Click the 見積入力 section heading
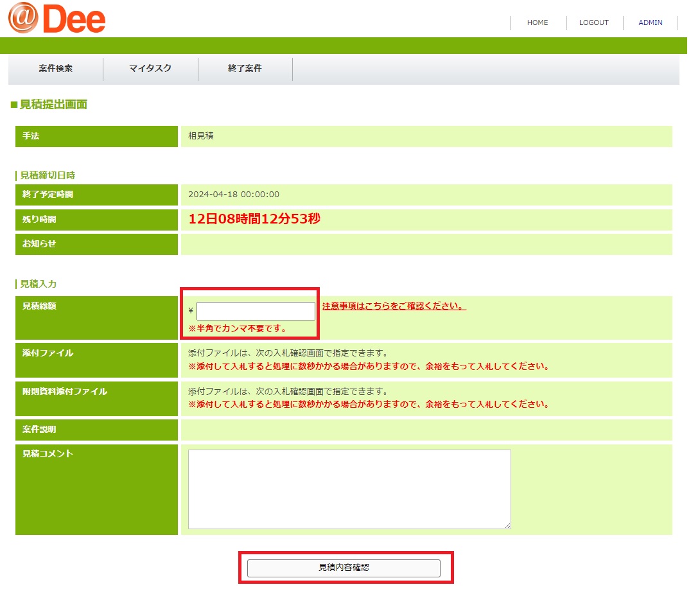The width and height of the screenshot is (700, 596). [38, 284]
